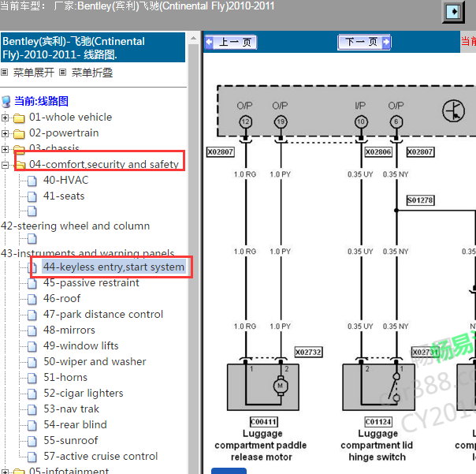
Task: Click page icon next to 52-cigar lighters
Action: [x=32, y=394]
